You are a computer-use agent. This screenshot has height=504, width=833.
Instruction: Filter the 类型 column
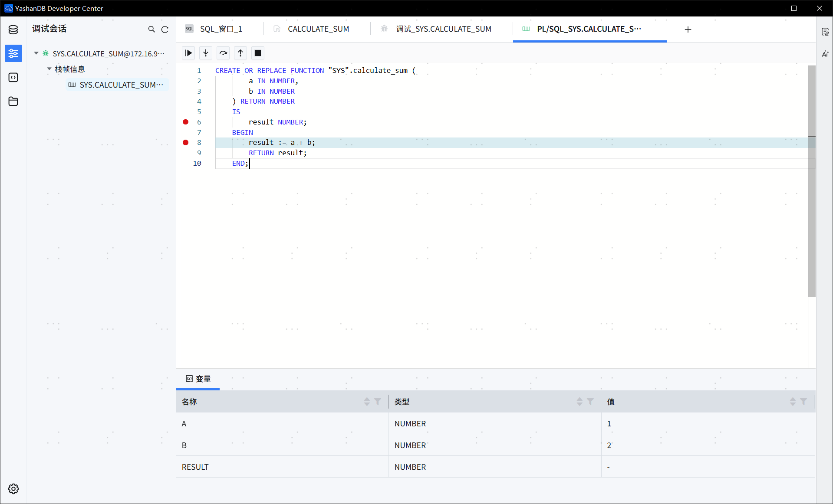click(590, 402)
